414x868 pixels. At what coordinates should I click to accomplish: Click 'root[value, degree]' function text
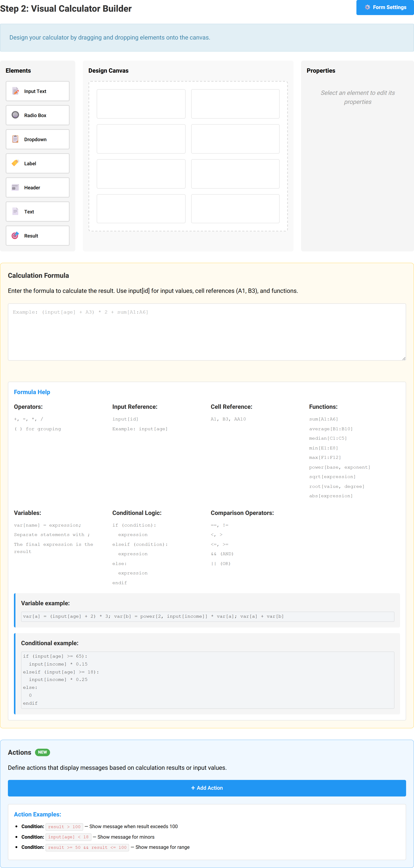click(x=336, y=486)
